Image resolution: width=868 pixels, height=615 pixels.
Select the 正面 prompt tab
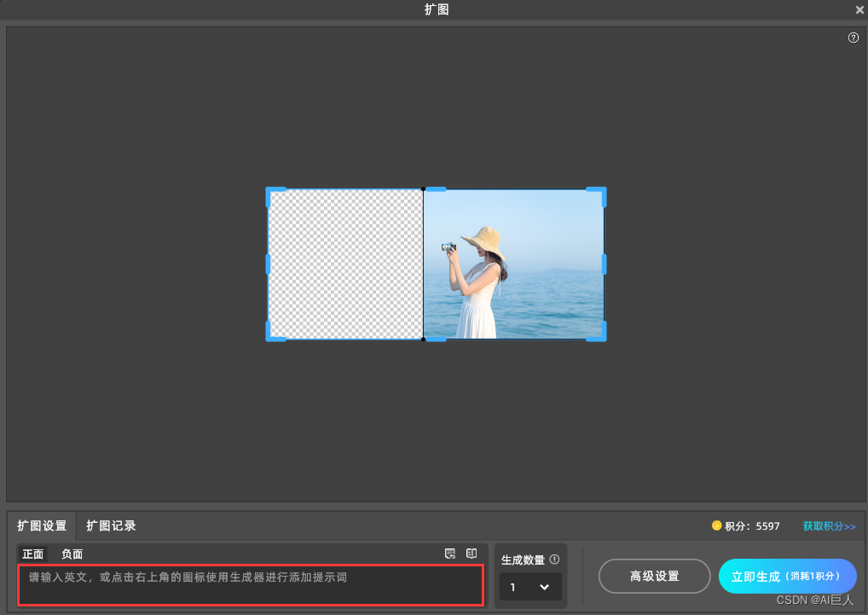[32, 554]
